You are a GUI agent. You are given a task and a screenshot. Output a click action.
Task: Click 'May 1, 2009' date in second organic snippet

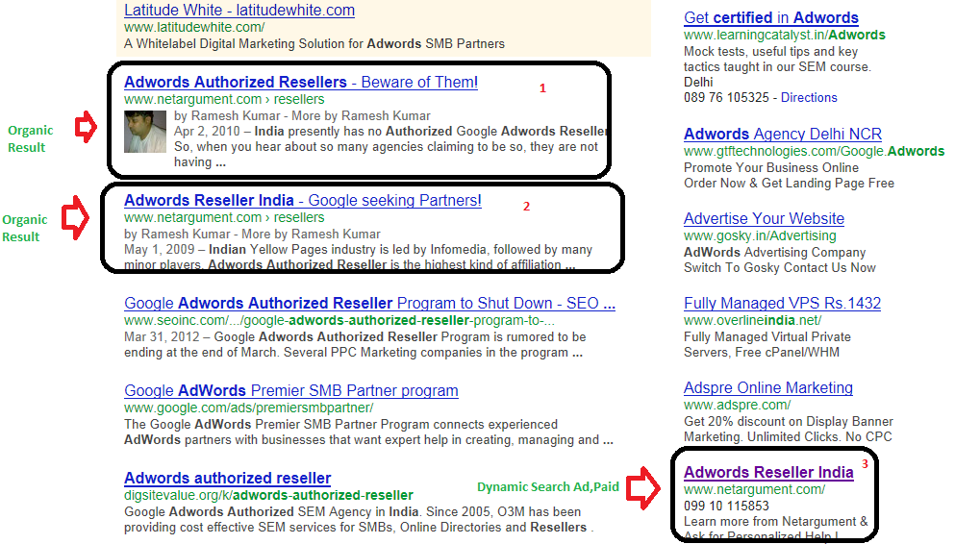160,250
